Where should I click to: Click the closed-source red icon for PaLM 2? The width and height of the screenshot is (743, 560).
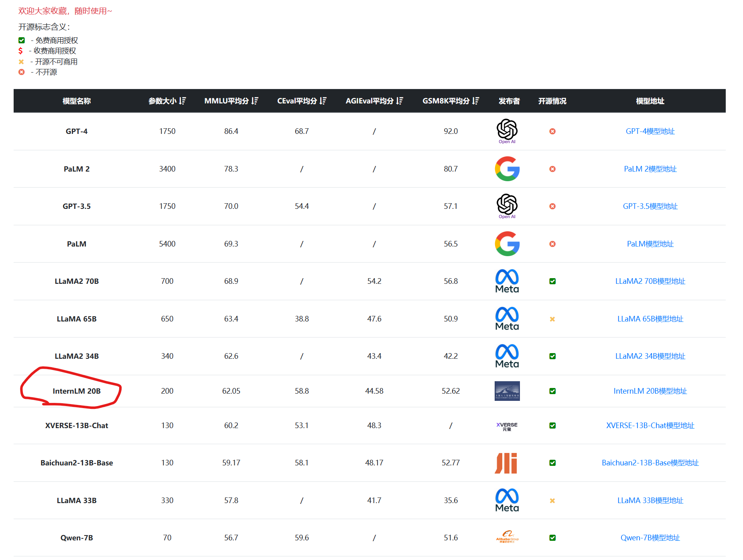tap(552, 169)
